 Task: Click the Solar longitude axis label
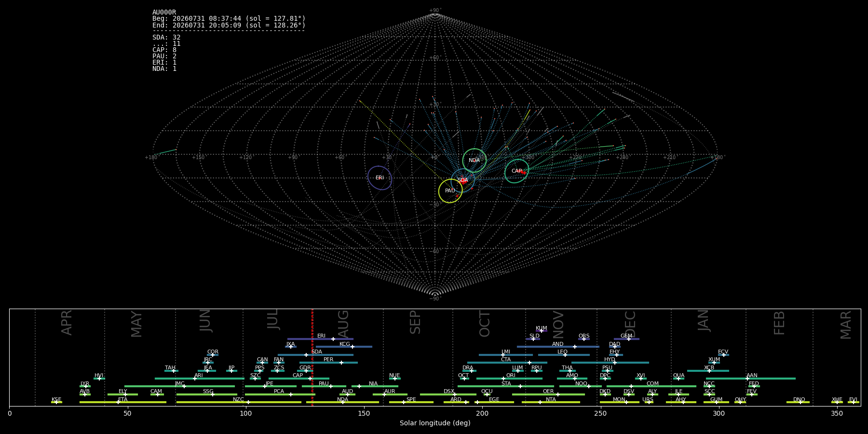click(435, 423)
